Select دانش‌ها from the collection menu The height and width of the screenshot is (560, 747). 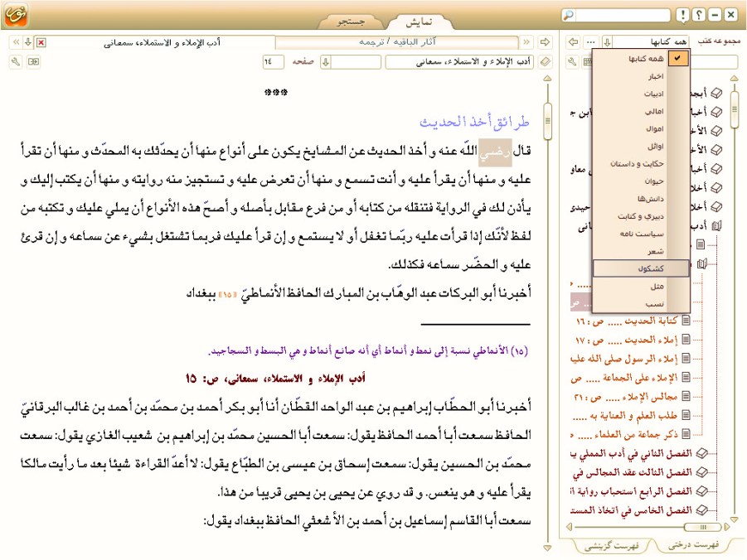pyautogui.click(x=641, y=199)
